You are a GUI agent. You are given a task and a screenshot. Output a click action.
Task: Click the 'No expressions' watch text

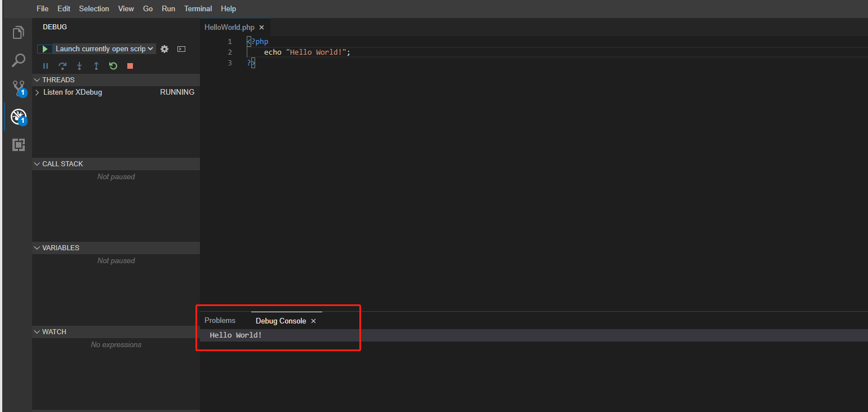point(116,345)
